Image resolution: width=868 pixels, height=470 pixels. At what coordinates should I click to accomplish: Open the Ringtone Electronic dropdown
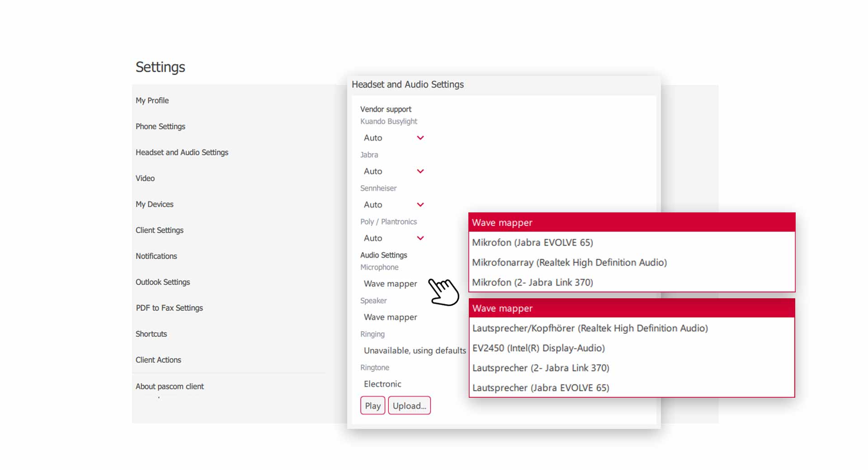(382, 384)
